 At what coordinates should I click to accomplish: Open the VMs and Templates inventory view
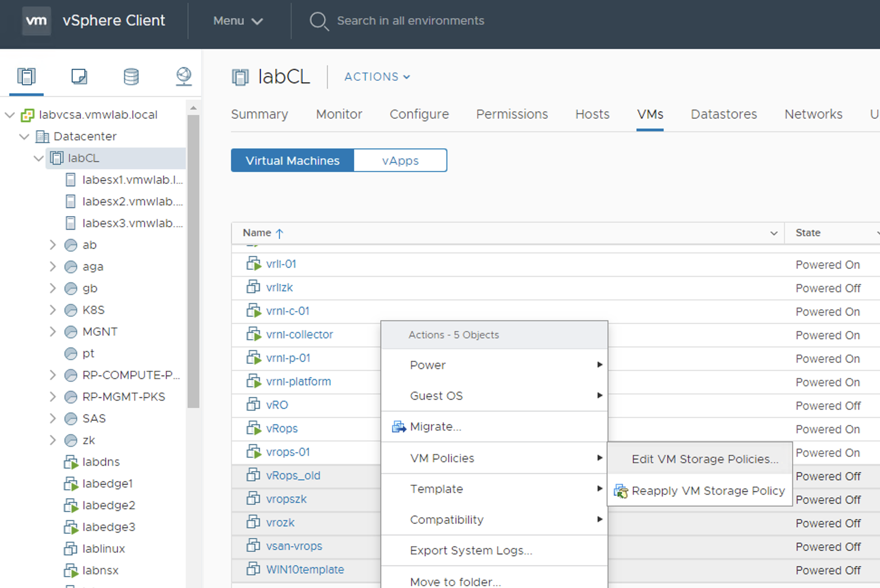[79, 76]
